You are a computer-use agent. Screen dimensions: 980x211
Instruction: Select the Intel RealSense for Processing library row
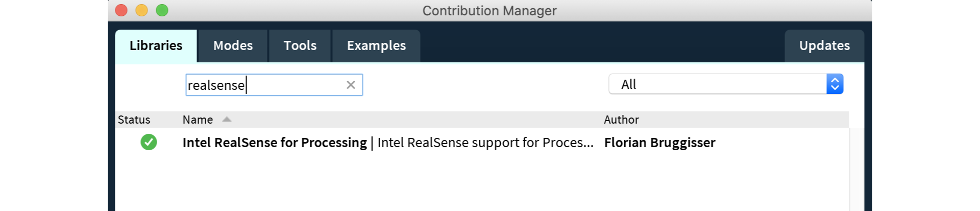482,143
